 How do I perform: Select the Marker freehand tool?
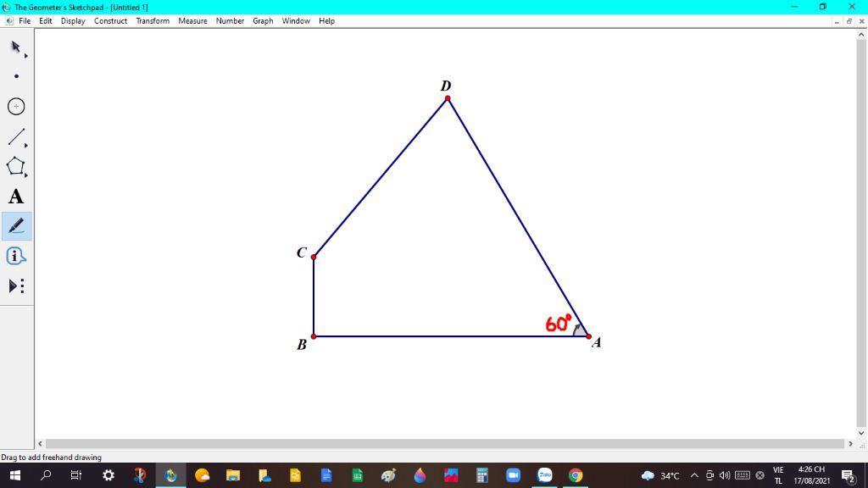[15, 226]
